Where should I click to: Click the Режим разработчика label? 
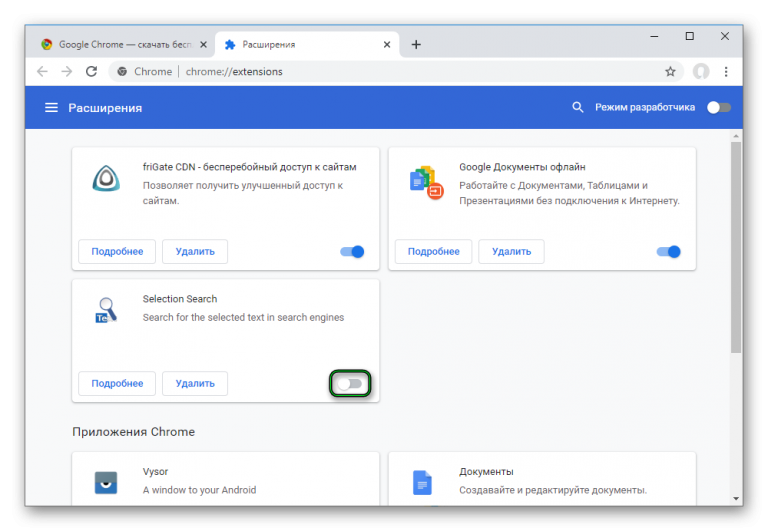(645, 107)
